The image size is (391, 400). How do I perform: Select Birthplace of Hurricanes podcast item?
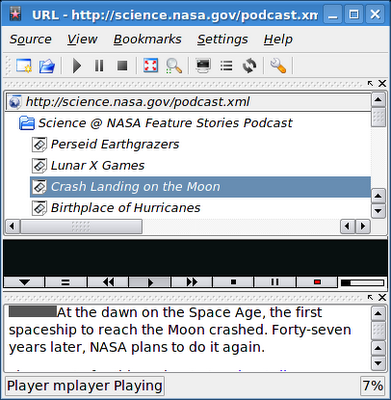(x=125, y=208)
